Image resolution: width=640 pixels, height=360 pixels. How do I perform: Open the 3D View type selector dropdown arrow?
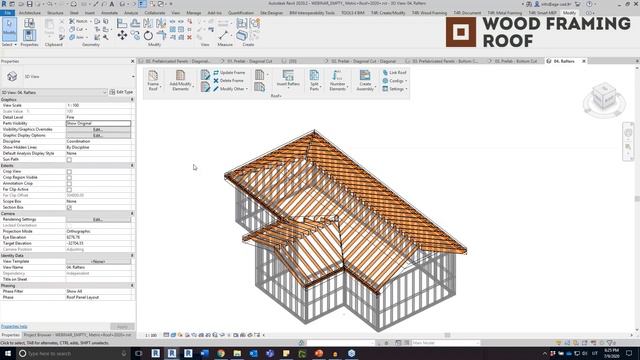(133, 76)
